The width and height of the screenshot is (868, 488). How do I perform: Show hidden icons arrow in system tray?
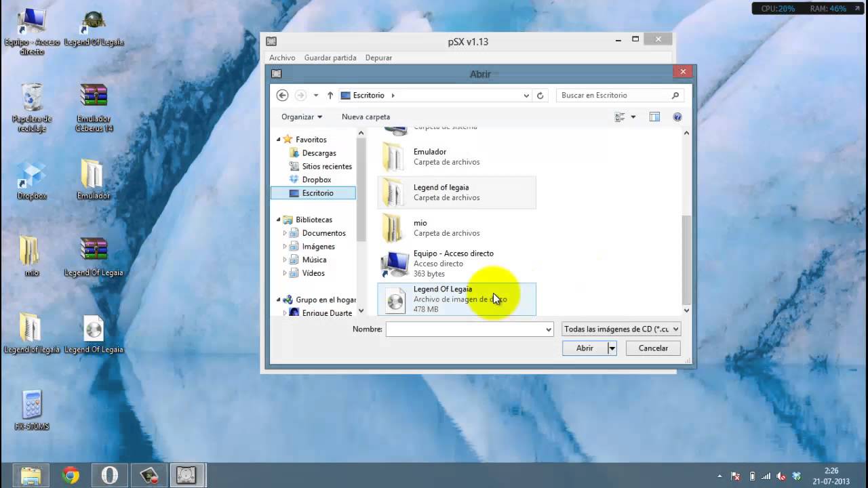click(x=719, y=476)
